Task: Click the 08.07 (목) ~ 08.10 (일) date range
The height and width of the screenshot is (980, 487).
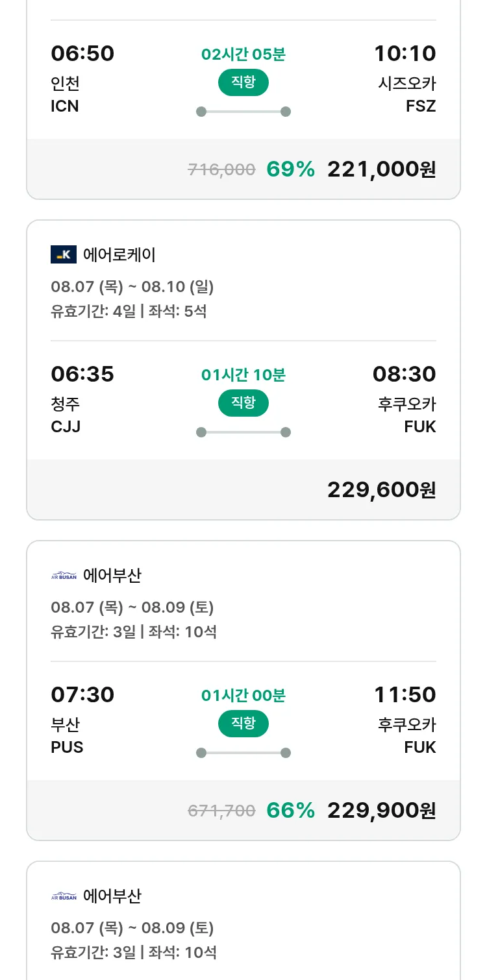Action: pos(132,287)
